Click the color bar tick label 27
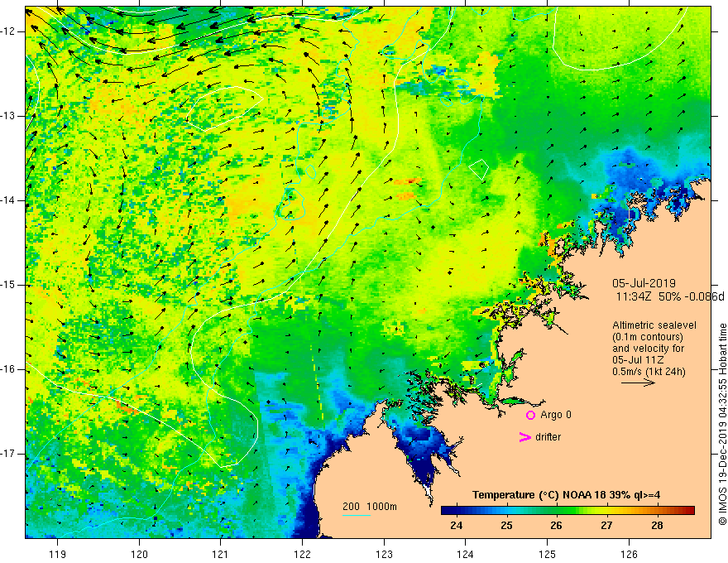This screenshot has width=728, height=563. 606,526
